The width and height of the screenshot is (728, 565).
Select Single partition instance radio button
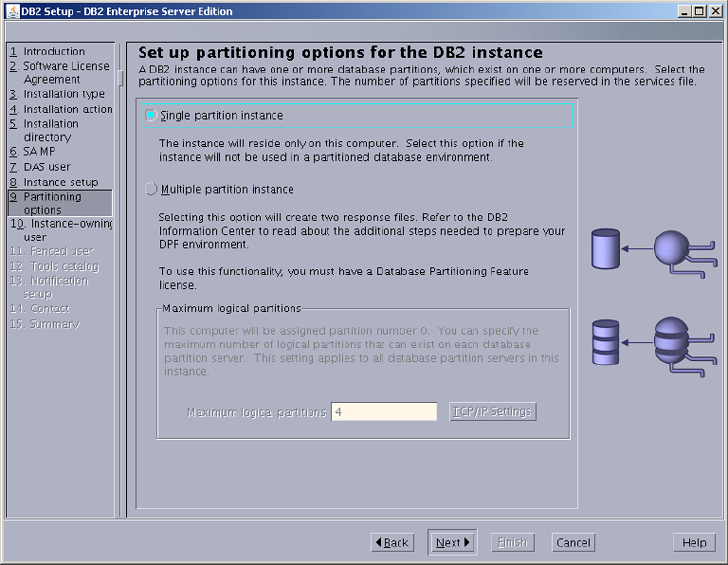151,115
